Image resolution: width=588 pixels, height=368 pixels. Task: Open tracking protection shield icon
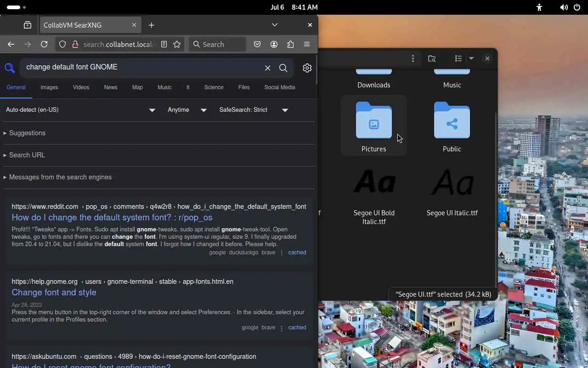[63, 44]
